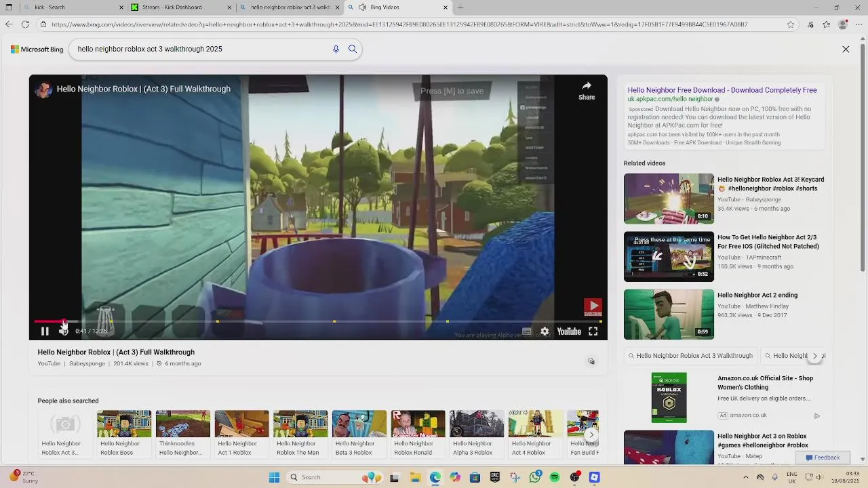
Task: Open Hello Neighbor Act 3 on Roblox video
Action: coord(763,441)
